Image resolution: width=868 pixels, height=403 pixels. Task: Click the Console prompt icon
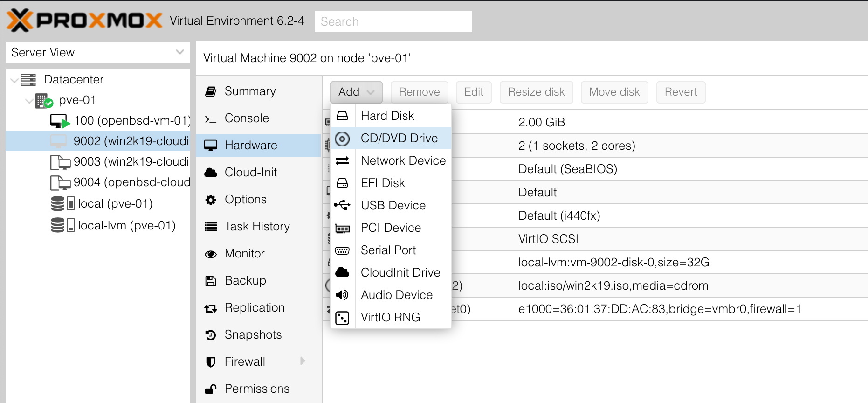click(211, 119)
